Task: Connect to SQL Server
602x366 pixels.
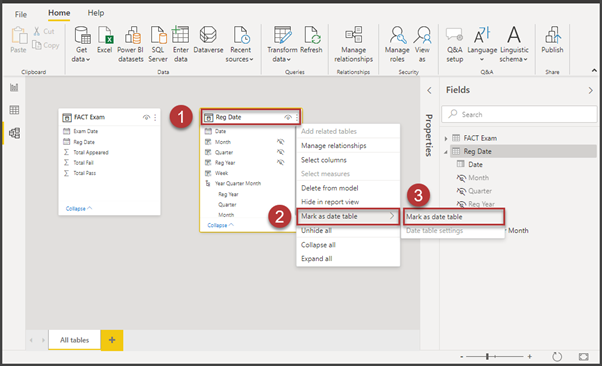Action: tap(158, 44)
